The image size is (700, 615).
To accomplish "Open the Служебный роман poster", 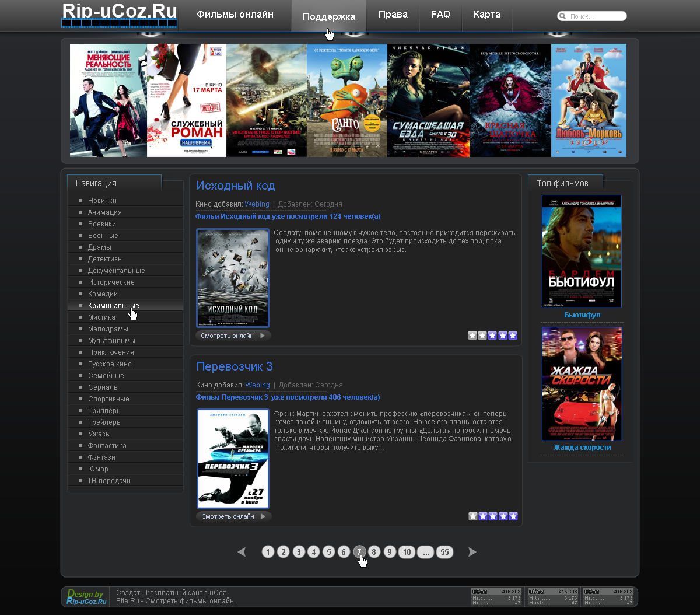I will [187, 100].
